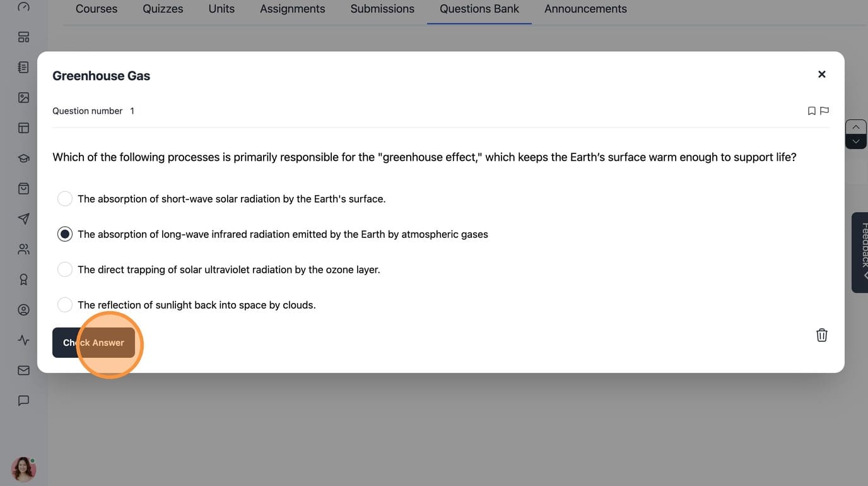Open the chat bubble icon in the sidebar
Screen dimensions: 868x486
23,401
